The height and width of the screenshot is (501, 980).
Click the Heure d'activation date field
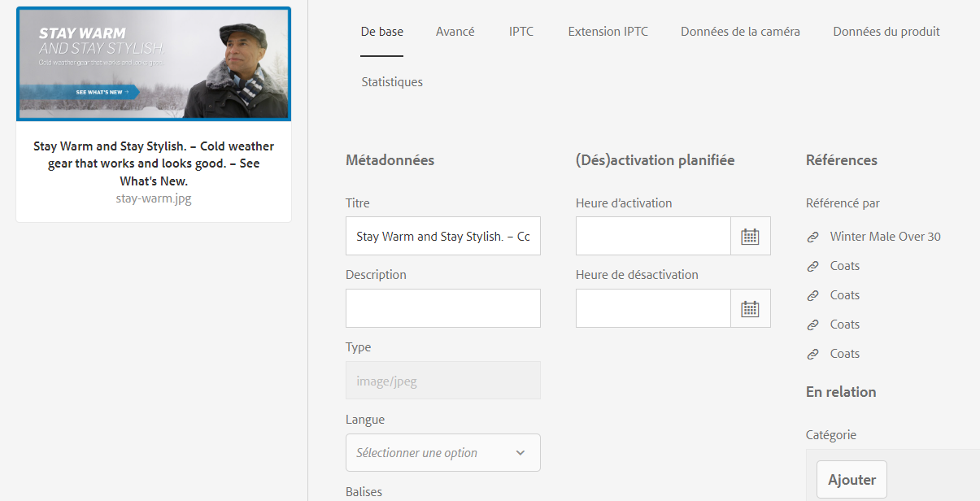click(653, 236)
